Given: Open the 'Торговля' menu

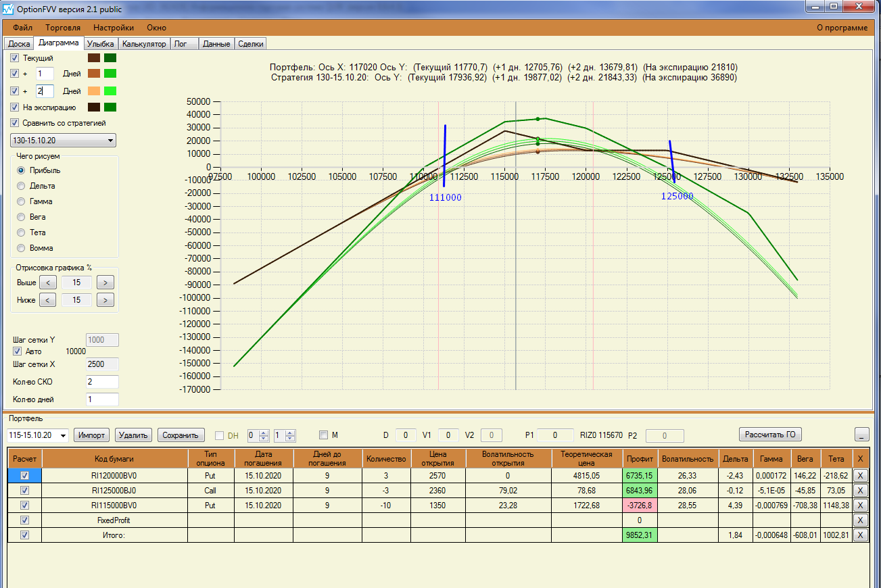Looking at the screenshot, I should [x=63, y=28].
